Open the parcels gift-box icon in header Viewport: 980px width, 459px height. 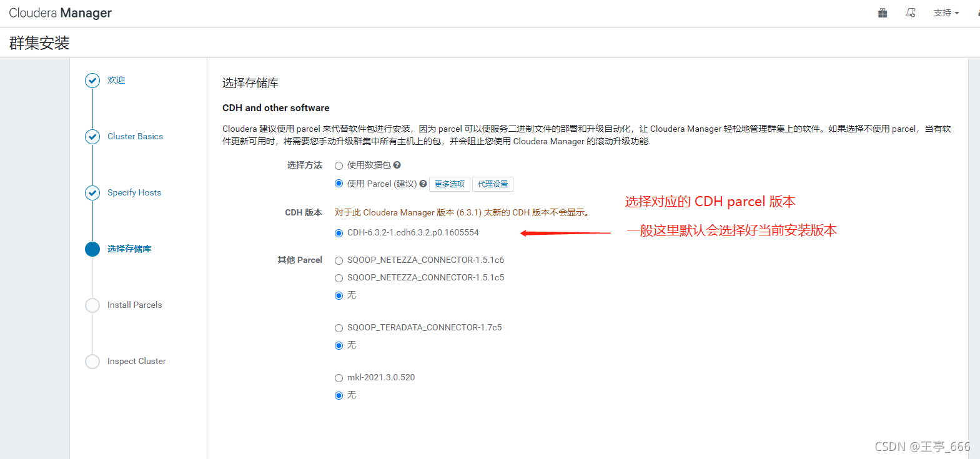883,12
